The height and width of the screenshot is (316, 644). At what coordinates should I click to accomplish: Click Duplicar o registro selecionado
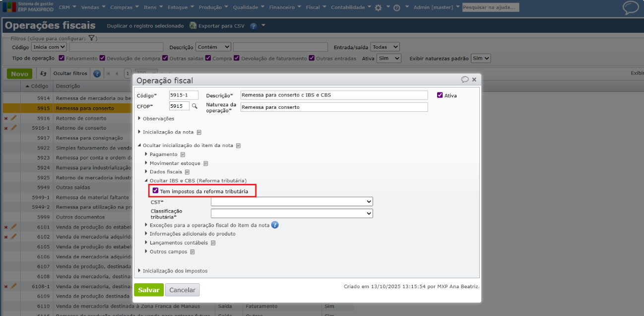click(145, 26)
